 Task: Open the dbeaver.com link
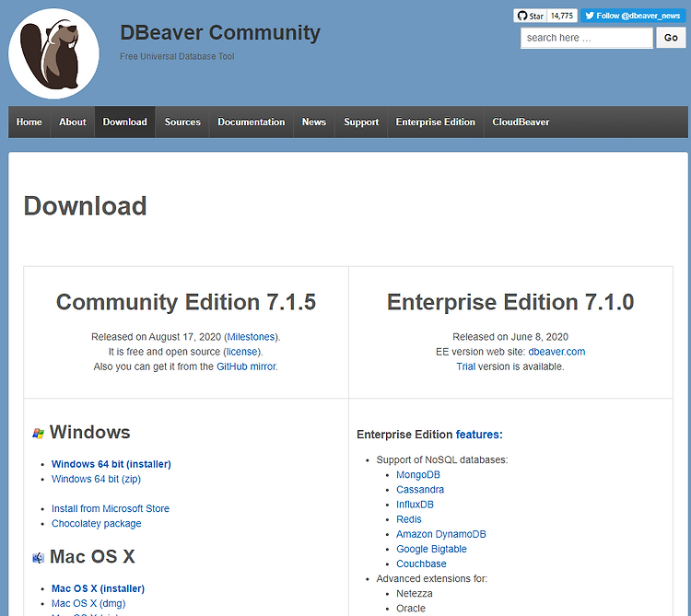[x=556, y=352]
